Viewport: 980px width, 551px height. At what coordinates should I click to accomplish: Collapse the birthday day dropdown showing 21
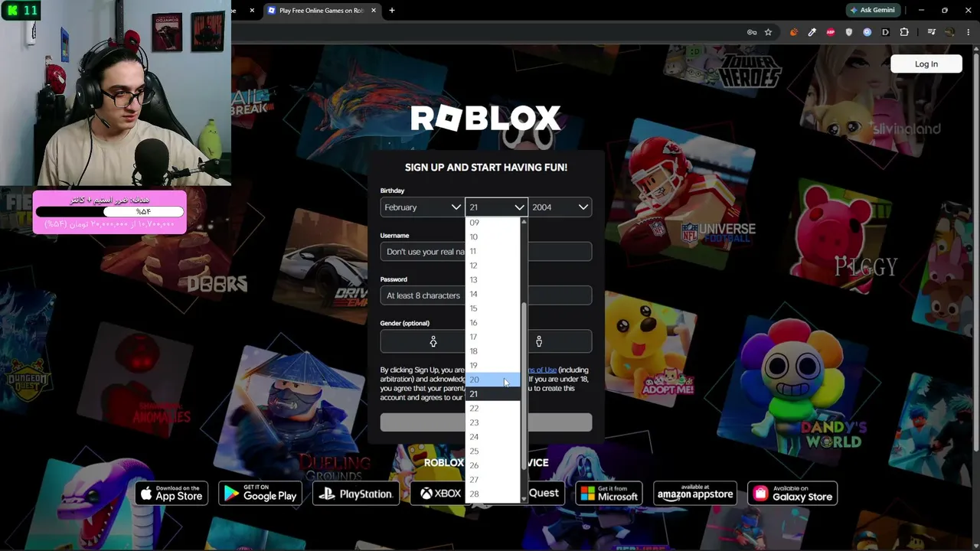tap(496, 207)
